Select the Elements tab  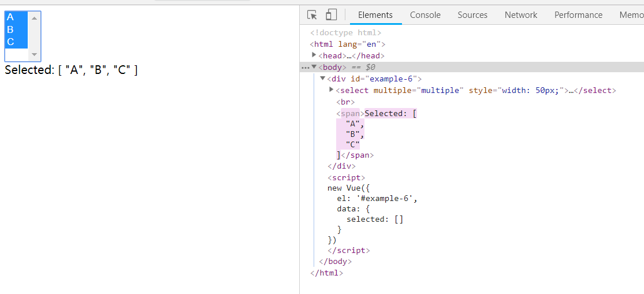375,15
